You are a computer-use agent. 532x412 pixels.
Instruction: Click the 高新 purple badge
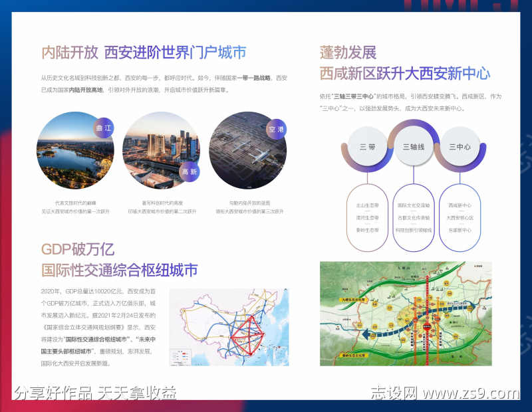coord(190,171)
